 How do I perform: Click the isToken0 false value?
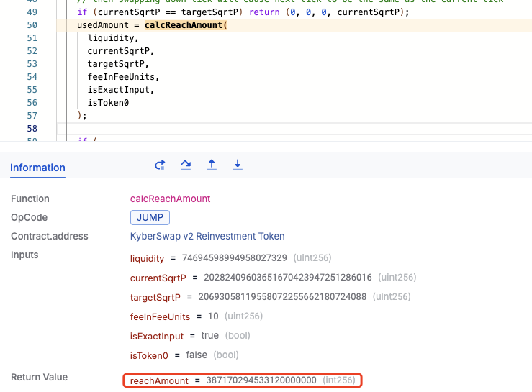click(197, 355)
